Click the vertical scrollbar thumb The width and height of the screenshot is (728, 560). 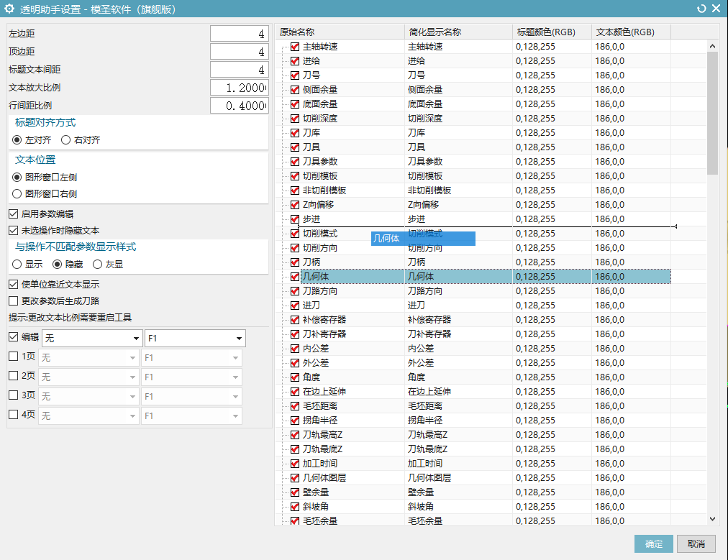coord(713,113)
